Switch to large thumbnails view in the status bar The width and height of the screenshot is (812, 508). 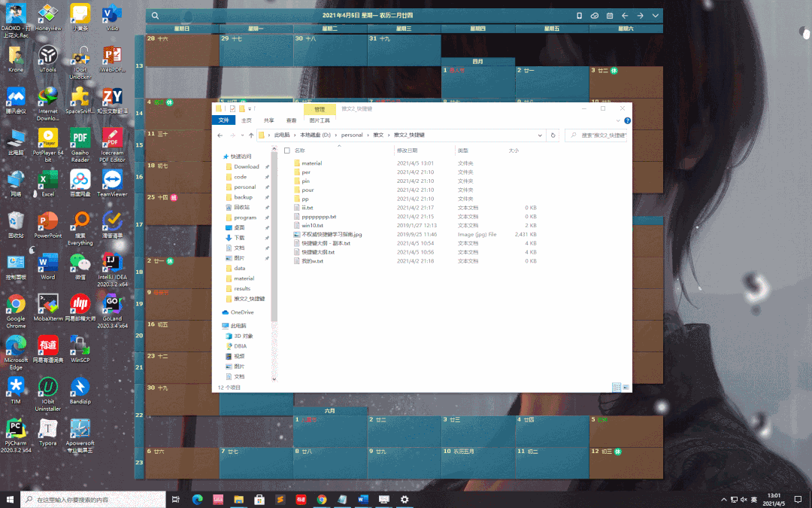(x=625, y=385)
